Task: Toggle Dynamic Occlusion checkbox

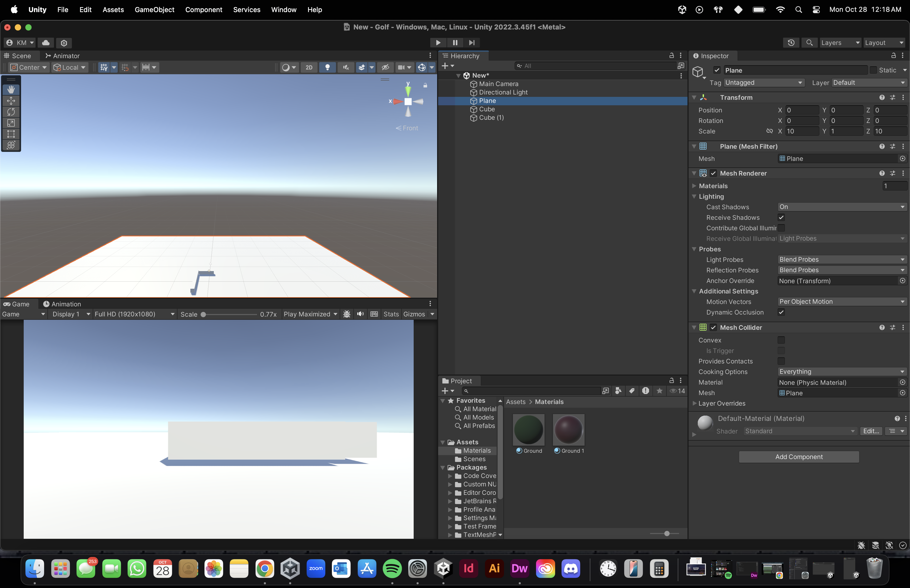Action: pos(781,312)
